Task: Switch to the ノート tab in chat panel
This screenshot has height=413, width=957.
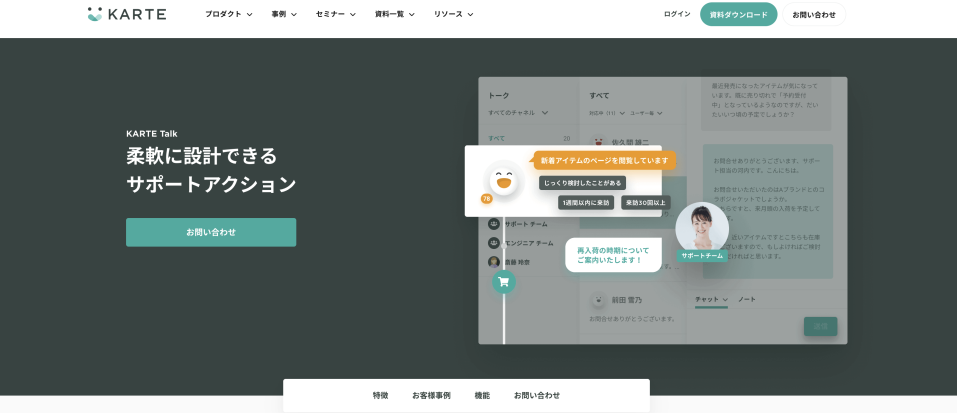Action: [x=747, y=300]
